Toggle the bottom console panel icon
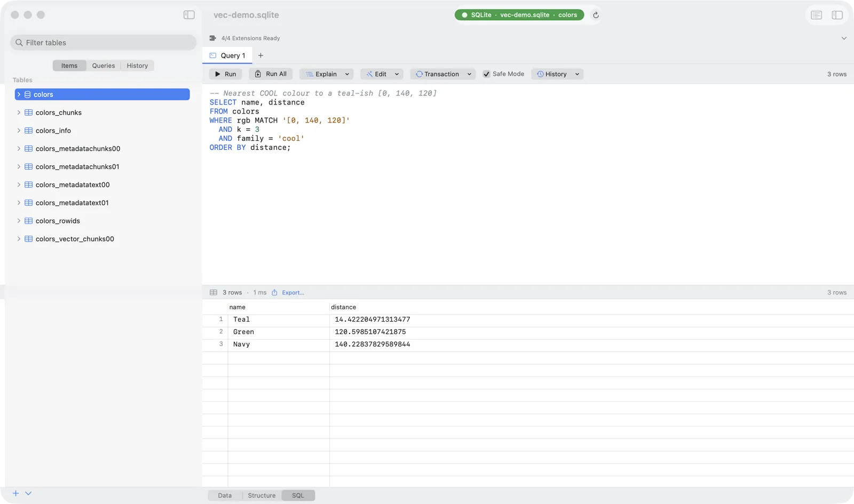This screenshot has width=854, height=504. [816, 15]
